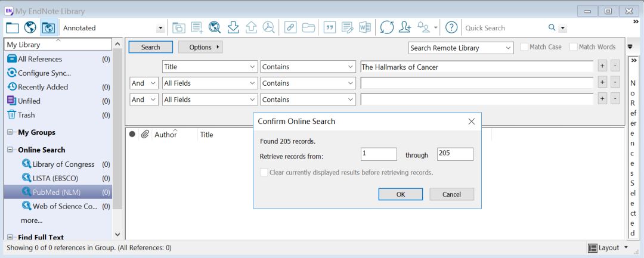This screenshot has height=258, width=644.
Task: Click the Open File folder icon
Action: pyautogui.click(x=308, y=28)
